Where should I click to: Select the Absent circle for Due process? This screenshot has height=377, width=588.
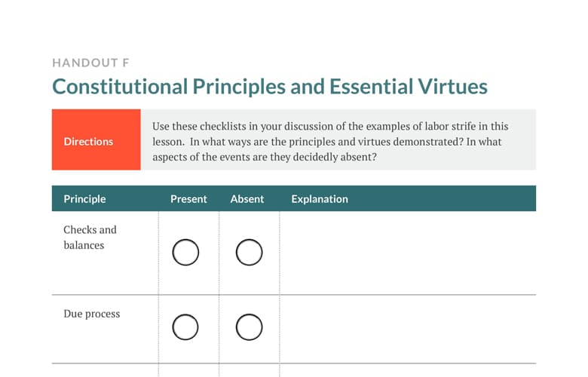(249, 327)
